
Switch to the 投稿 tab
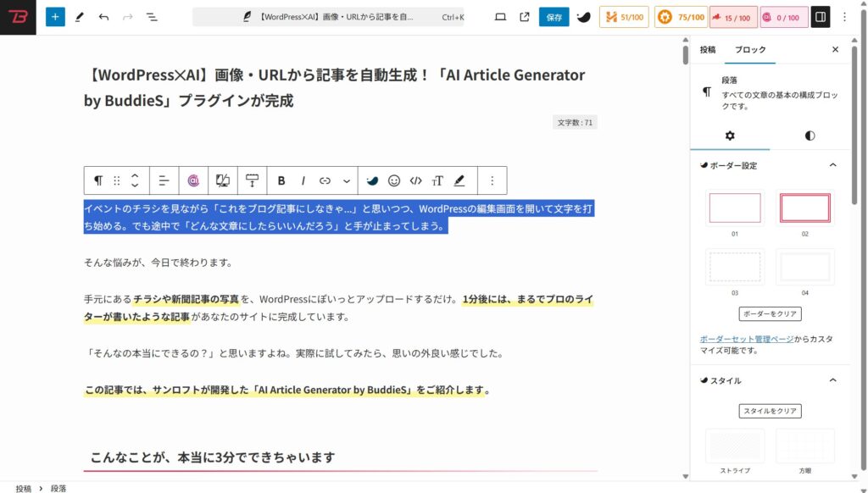point(708,50)
